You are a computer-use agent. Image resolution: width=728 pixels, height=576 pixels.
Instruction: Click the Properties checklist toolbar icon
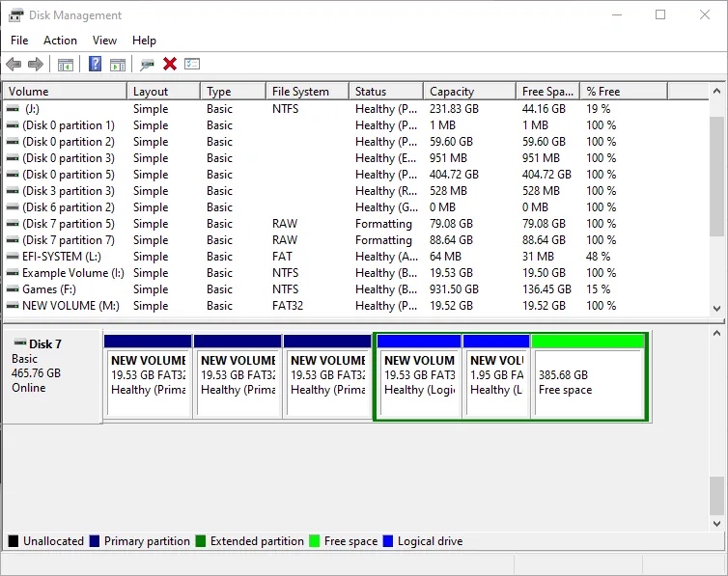pos(192,64)
